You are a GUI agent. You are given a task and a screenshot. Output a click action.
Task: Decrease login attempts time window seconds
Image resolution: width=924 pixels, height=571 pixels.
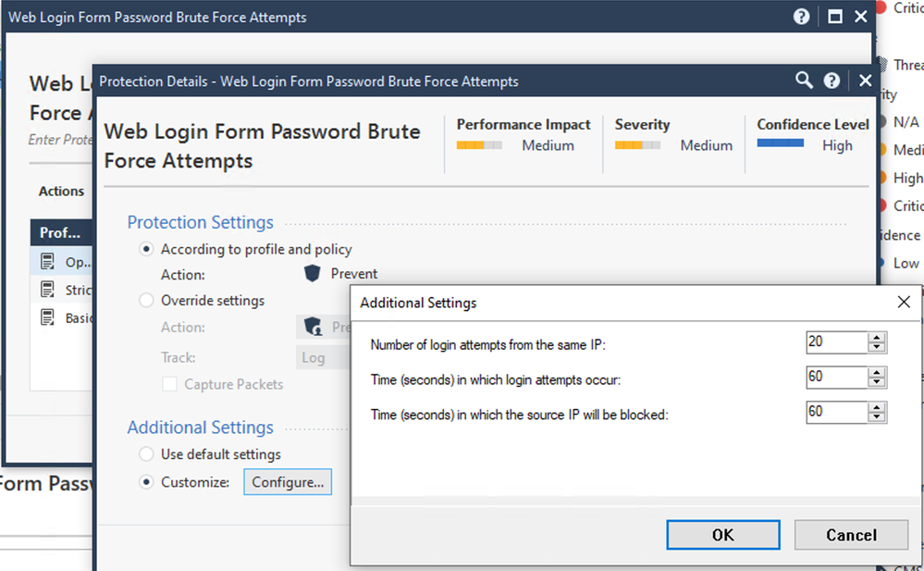877,381
